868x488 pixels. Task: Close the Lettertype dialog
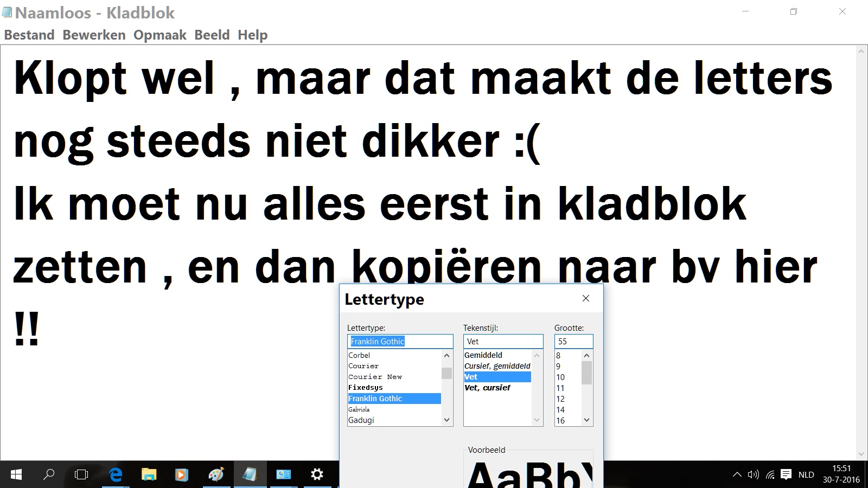(586, 298)
